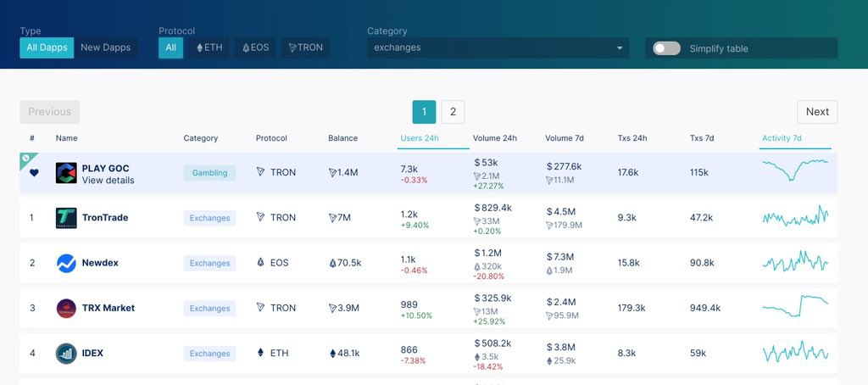Sort by the Txs 7d column

pos(701,138)
